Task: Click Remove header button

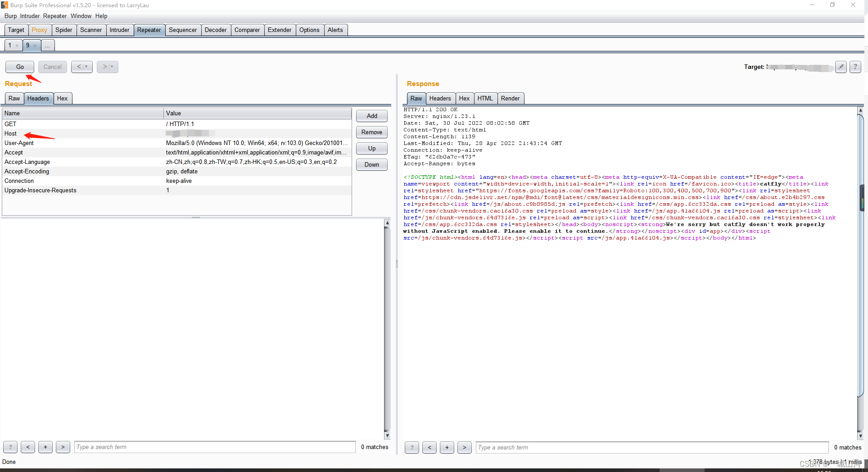Action: (372, 132)
